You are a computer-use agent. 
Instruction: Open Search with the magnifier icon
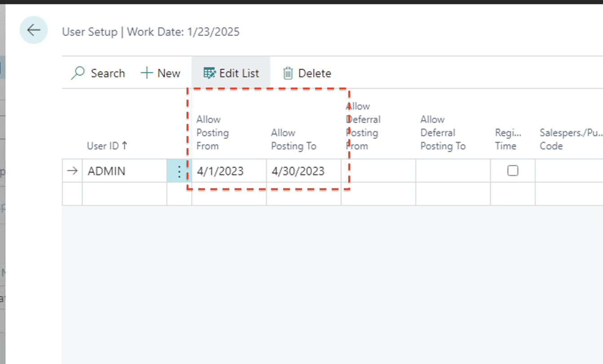tap(78, 73)
